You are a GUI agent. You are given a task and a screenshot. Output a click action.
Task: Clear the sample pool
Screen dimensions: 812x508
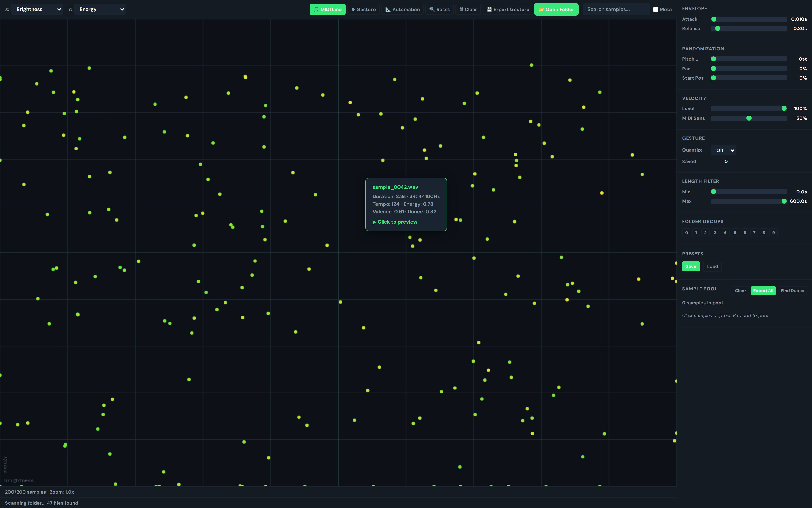coord(740,291)
